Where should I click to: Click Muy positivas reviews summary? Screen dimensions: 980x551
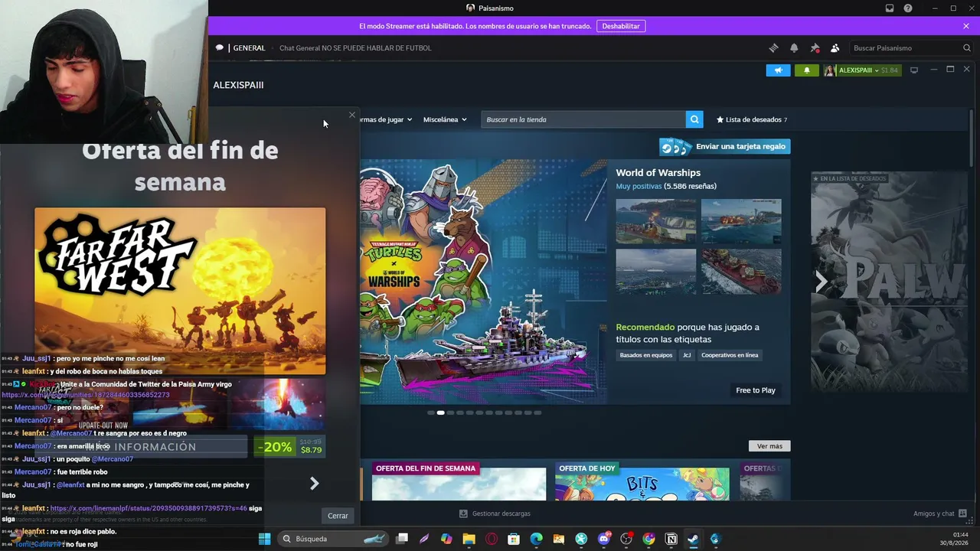click(639, 186)
